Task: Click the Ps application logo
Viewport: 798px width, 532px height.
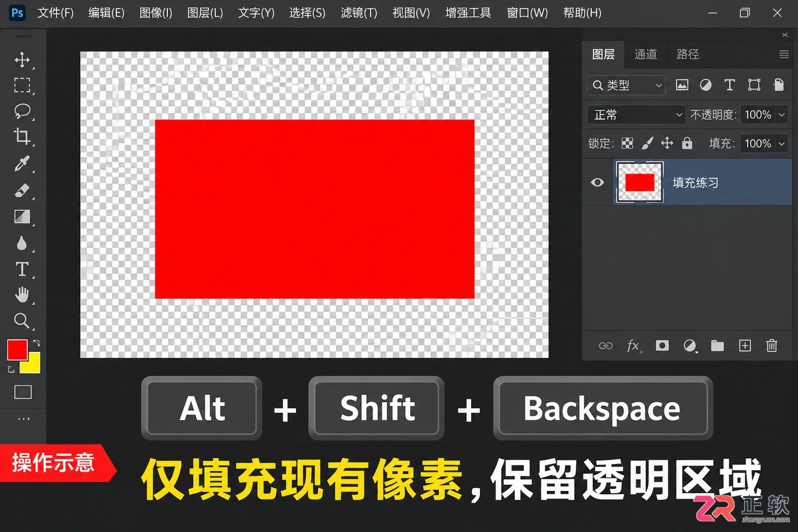Action: (17, 13)
